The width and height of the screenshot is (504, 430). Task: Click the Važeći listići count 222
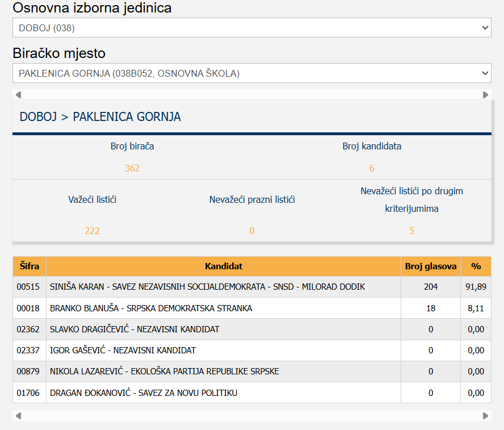point(92,231)
